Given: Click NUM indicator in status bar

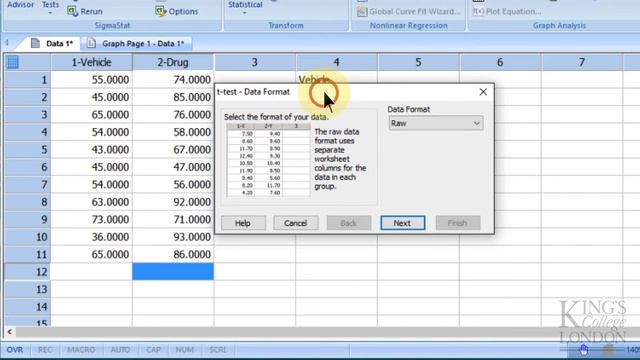Looking at the screenshot, I should coord(184,350).
